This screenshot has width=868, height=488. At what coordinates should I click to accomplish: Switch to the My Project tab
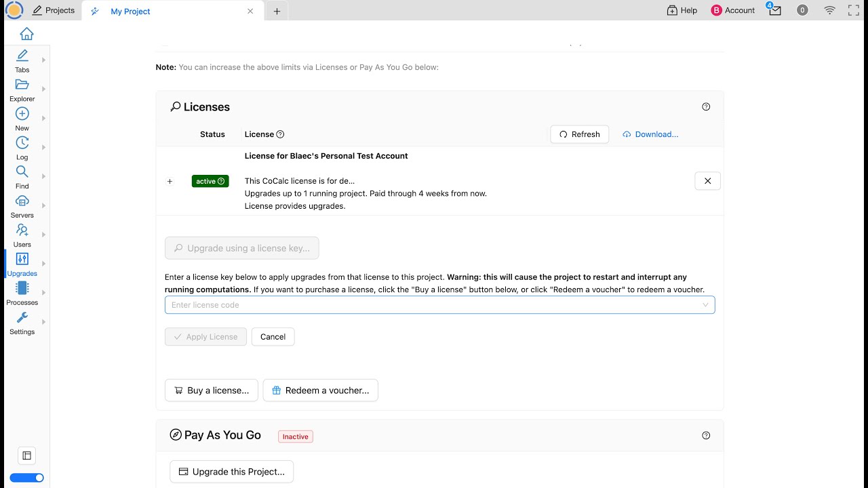tap(130, 11)
